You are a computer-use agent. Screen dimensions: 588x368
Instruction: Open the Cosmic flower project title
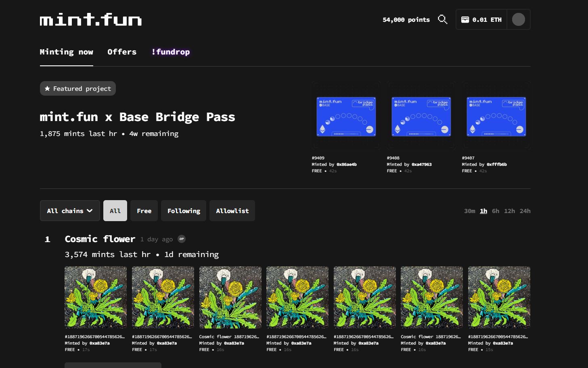100,239
